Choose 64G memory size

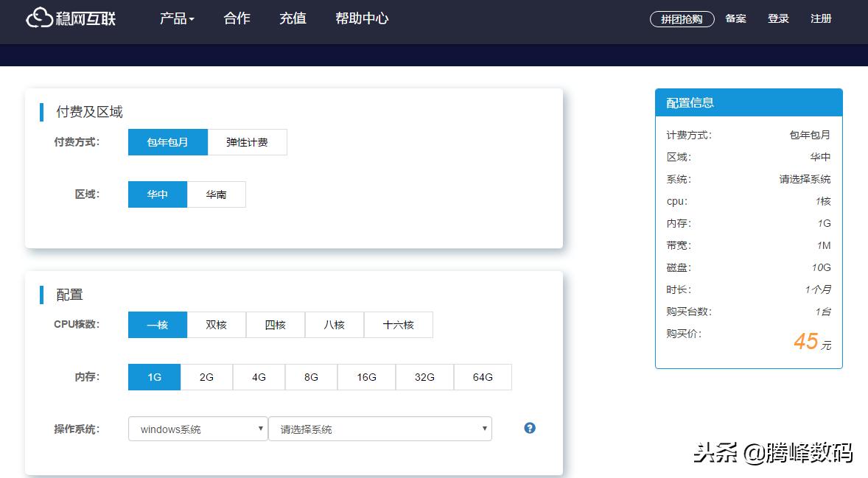click(x=483, y=376)
